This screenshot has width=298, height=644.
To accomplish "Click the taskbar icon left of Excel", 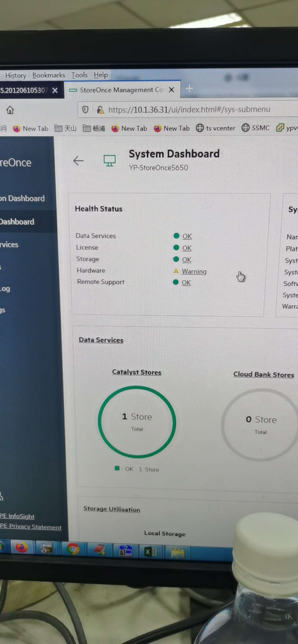I will point(125,551).
